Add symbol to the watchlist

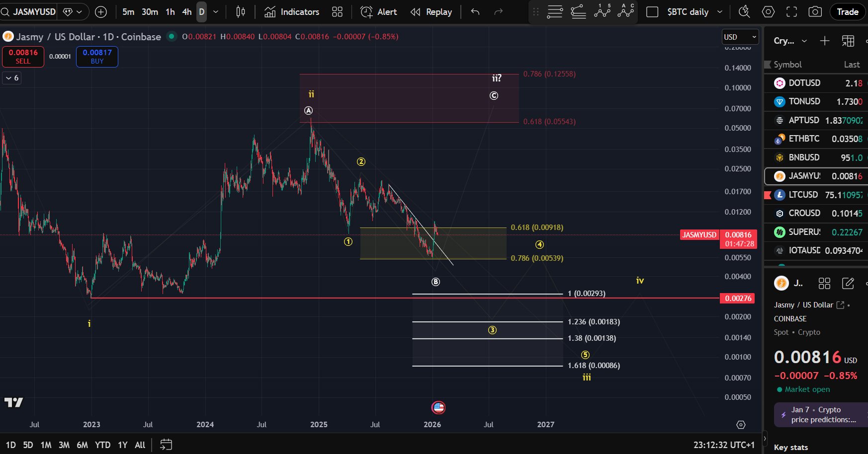[x=825, y=41]
